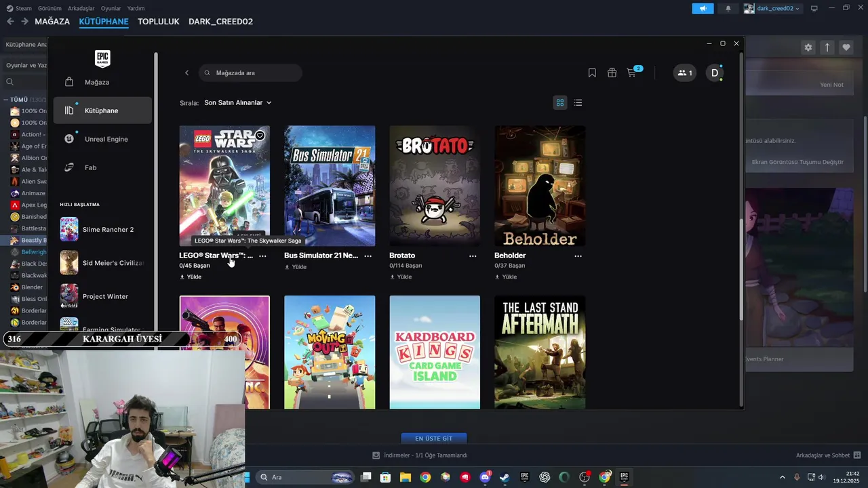The image size is (868, 488).
Task: Launch Slime Rancher 2 from quick launch
Action: click(x=102, y=230)
